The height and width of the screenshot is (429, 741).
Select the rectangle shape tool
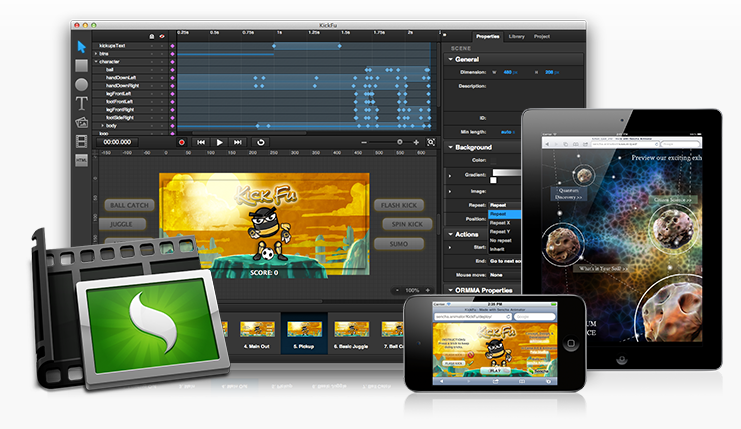click(x=81, y=66)
